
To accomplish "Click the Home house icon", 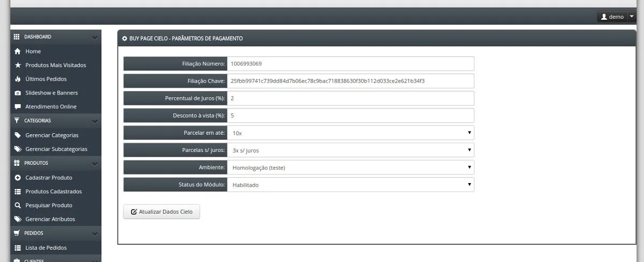I will (18, 52).
